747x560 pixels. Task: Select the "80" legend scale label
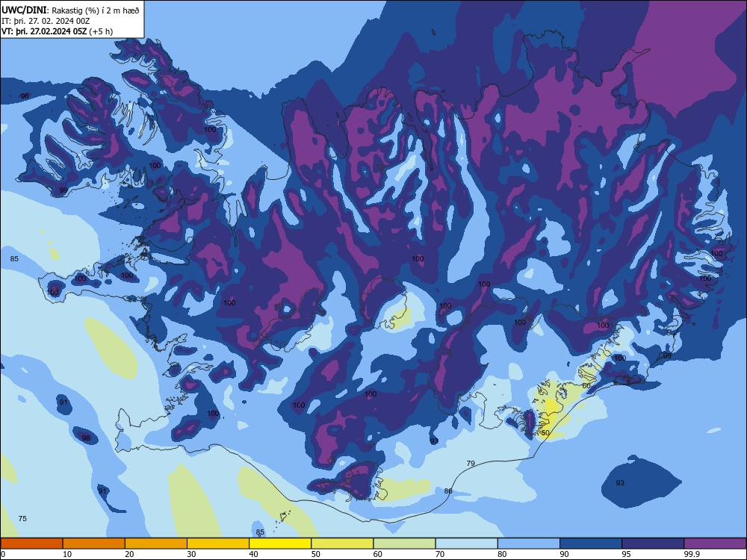(x=502, y=554)
